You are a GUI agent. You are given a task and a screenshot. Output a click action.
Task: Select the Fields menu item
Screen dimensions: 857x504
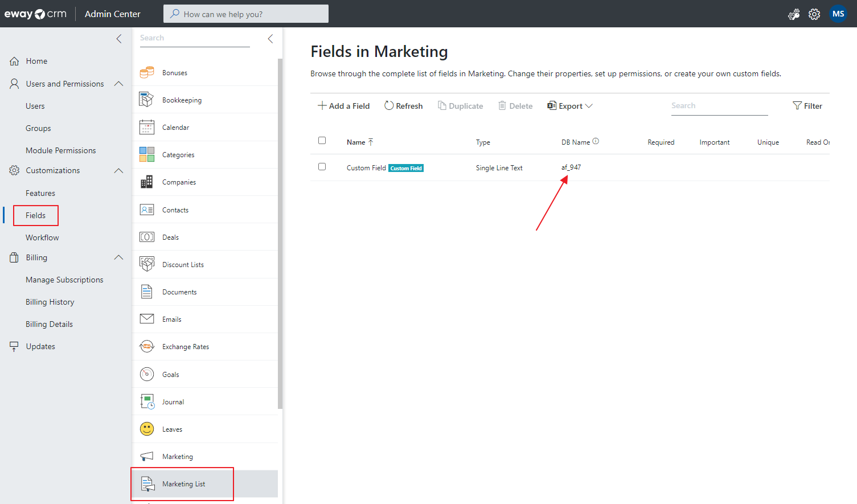click(x=35, y=215)
